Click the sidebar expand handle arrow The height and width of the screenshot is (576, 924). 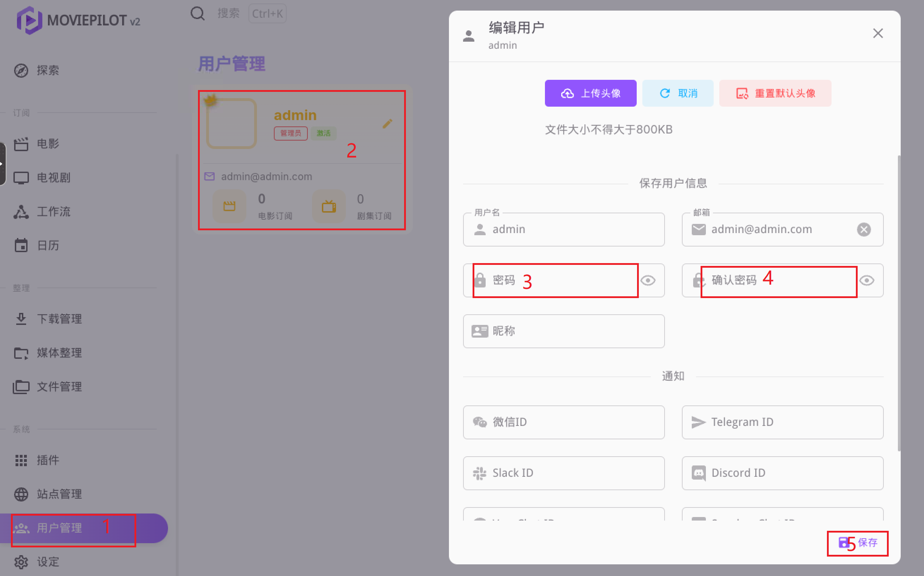(2, 164)
